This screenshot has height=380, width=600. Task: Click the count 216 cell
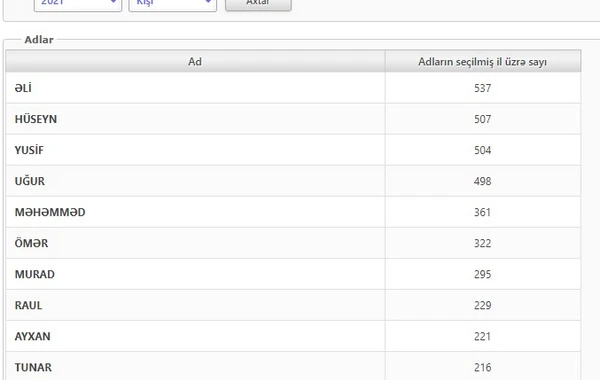point(483,367)
